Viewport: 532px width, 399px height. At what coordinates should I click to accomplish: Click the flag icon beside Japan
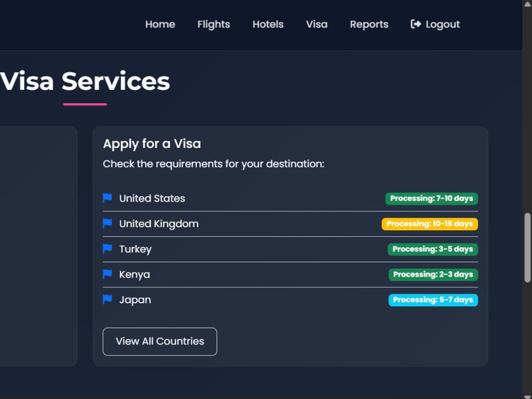[107, 300]
